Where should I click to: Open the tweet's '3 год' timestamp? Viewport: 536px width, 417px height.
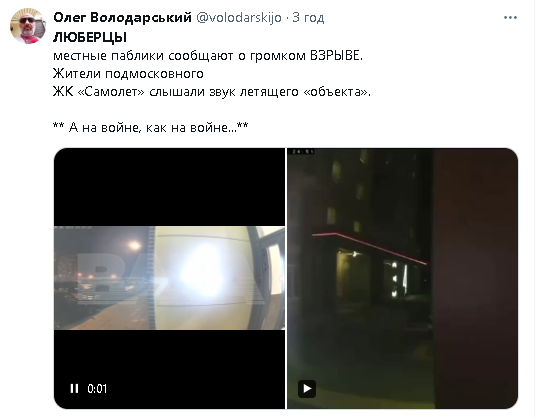308,17
